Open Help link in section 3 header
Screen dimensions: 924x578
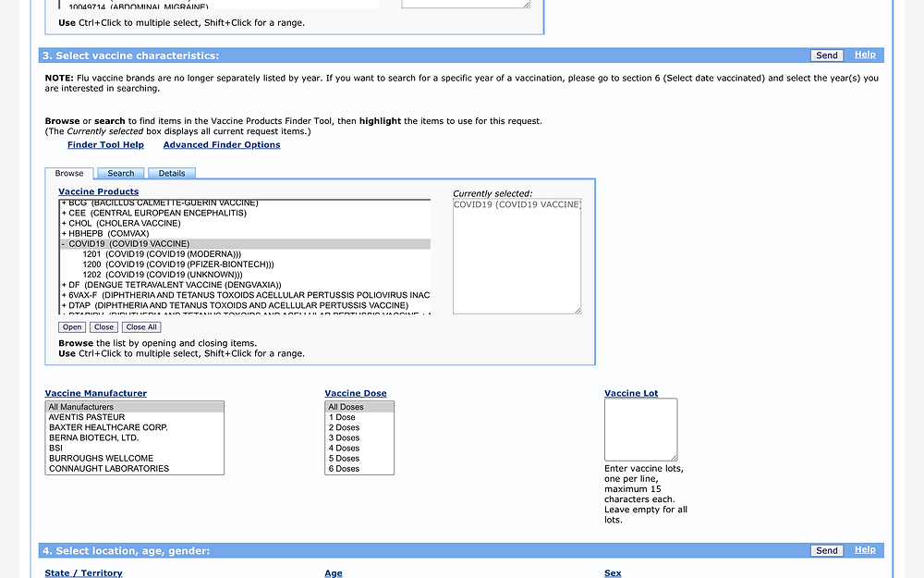(865, 55)
